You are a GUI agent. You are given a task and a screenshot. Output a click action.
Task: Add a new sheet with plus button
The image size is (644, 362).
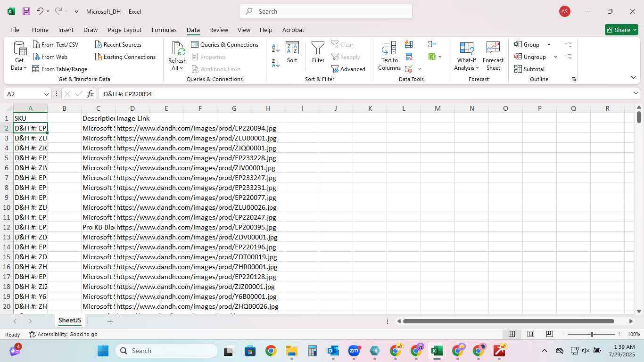110,321
